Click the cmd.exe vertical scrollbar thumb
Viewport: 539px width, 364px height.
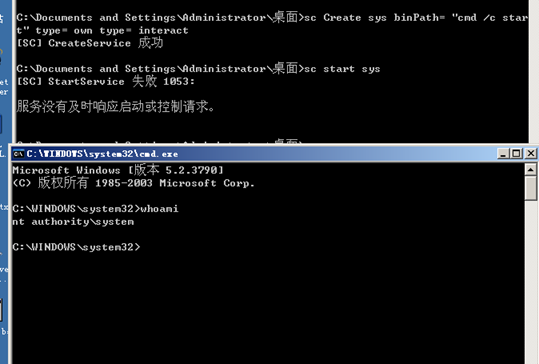point(531,188)
